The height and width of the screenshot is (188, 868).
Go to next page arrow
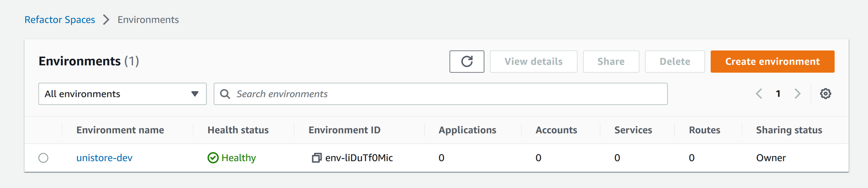tap(797, 94)
